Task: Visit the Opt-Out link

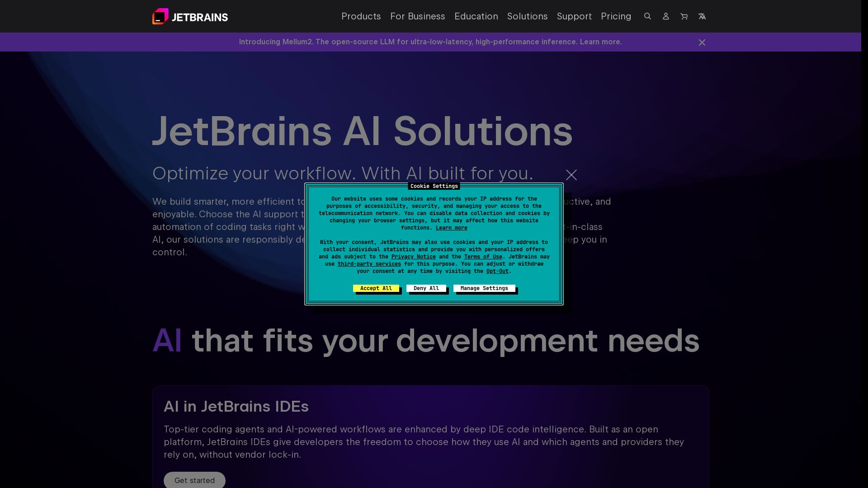Action: click(497, 271)
